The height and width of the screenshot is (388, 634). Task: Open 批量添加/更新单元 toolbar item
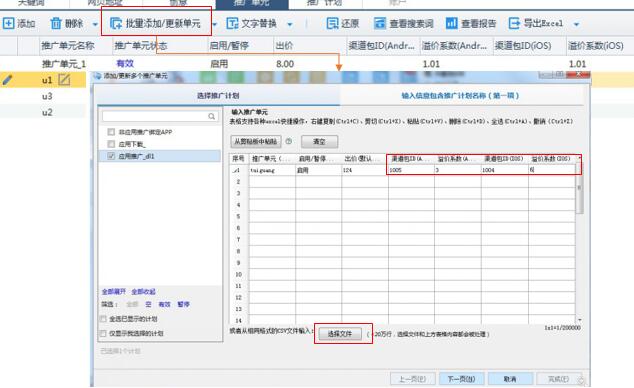156,23
